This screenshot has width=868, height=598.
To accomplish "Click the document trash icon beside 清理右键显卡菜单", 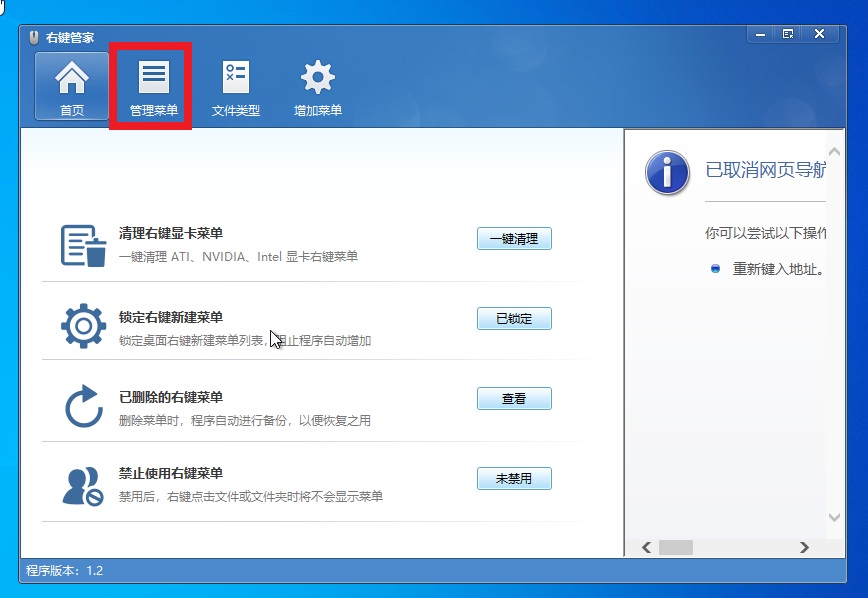I will click(x=84, y=246).
